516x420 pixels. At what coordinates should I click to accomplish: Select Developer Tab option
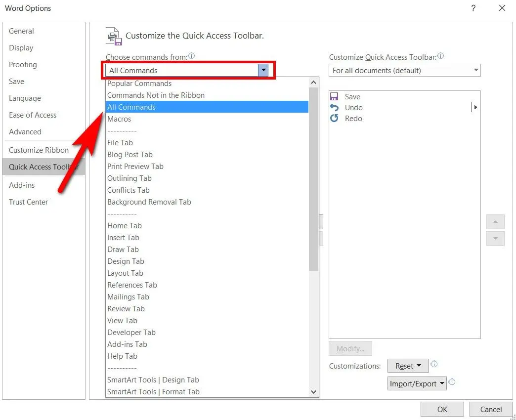pos(207,332)
